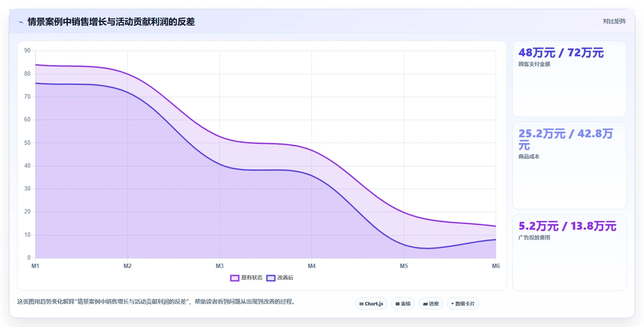Image resolution: width=644 pixels, height=327 pixels.
Task: Click the caption text below the chart
Action: point(156,302)
